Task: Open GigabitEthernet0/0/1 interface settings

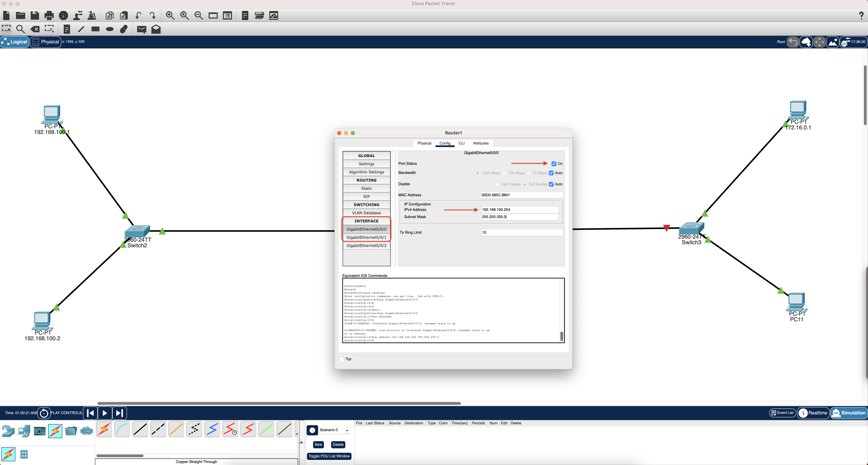Action: click(366, 237)
